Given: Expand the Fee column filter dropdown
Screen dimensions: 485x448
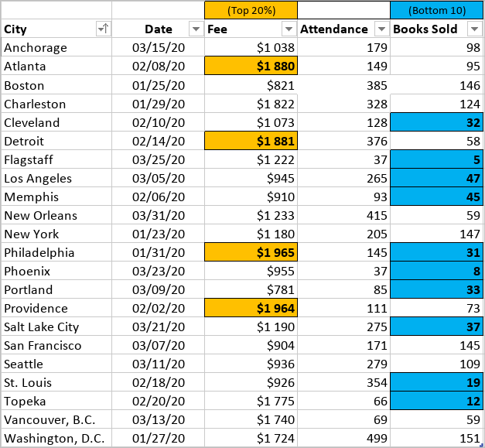Looking at the screenshot, I should click(289, 29).
